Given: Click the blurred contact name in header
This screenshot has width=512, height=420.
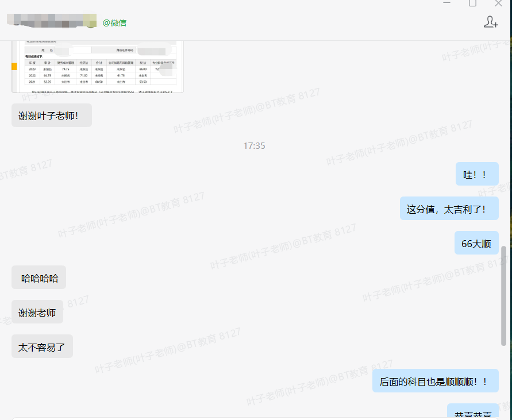Looking at the screenshot, I should coord(52,21).
